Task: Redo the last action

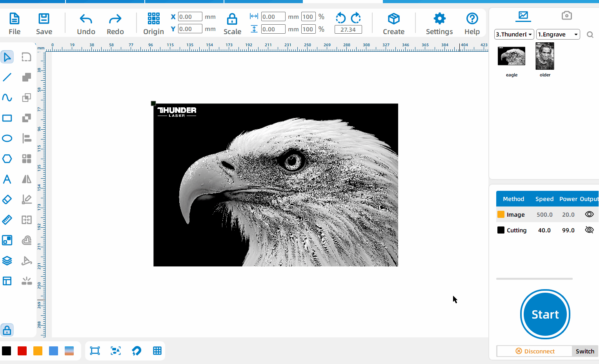Action: click(x=115, y=24)
